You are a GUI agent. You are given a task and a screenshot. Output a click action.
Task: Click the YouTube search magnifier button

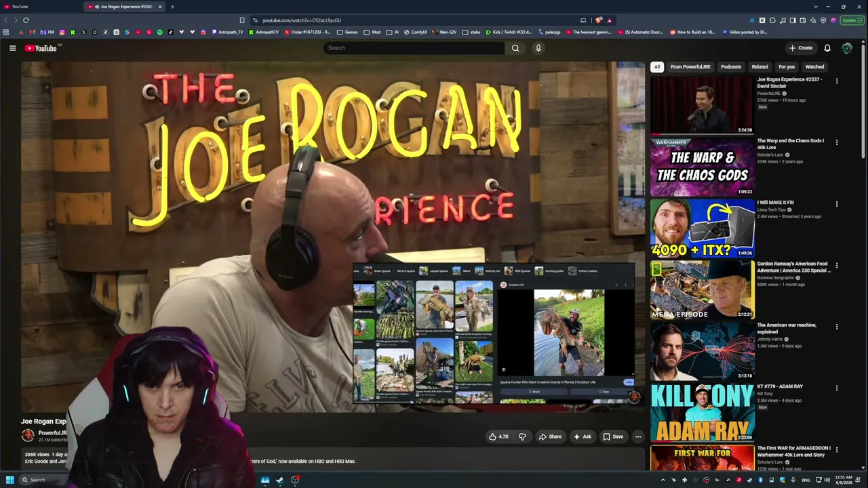click(x=515, y=48)
